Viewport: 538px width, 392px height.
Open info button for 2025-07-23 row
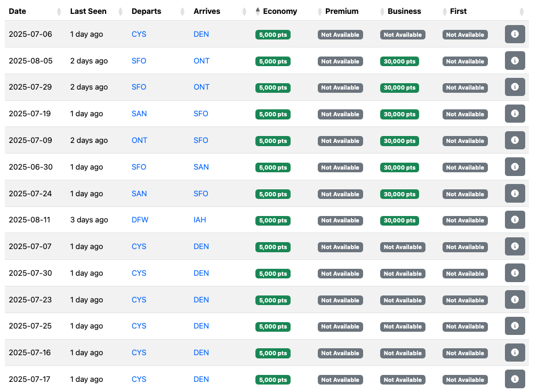pyautogui.click(x=515, y=300)
